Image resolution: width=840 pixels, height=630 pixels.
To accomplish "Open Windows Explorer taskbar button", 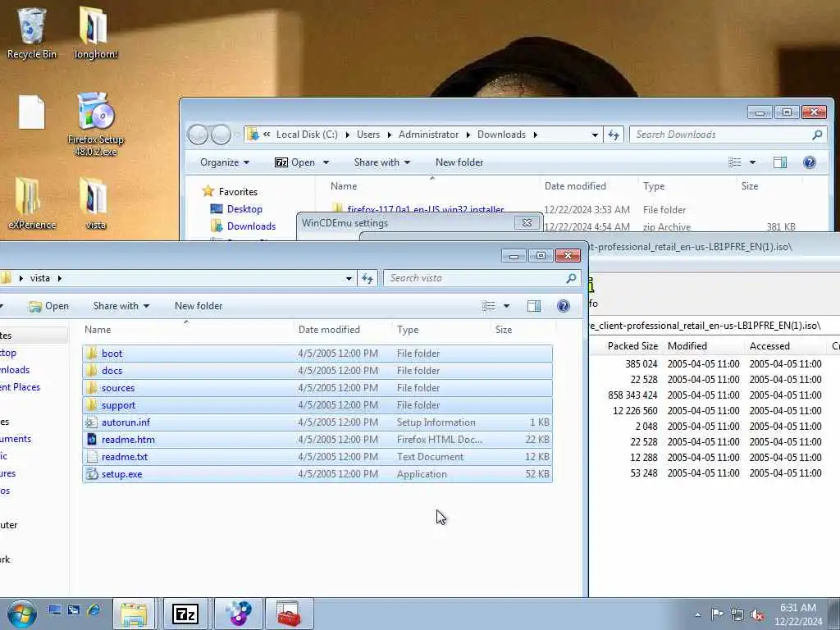I will pos(134,614).
